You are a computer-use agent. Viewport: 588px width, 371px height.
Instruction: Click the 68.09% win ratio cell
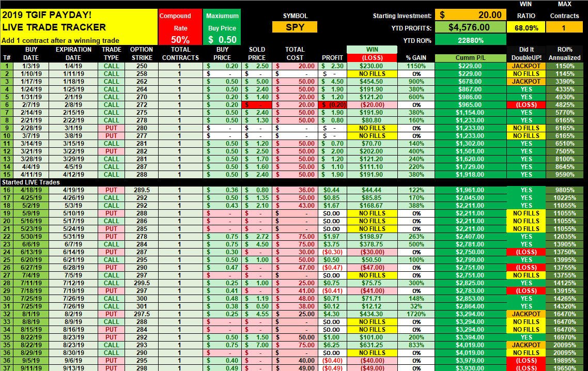(x=526, y=28)
